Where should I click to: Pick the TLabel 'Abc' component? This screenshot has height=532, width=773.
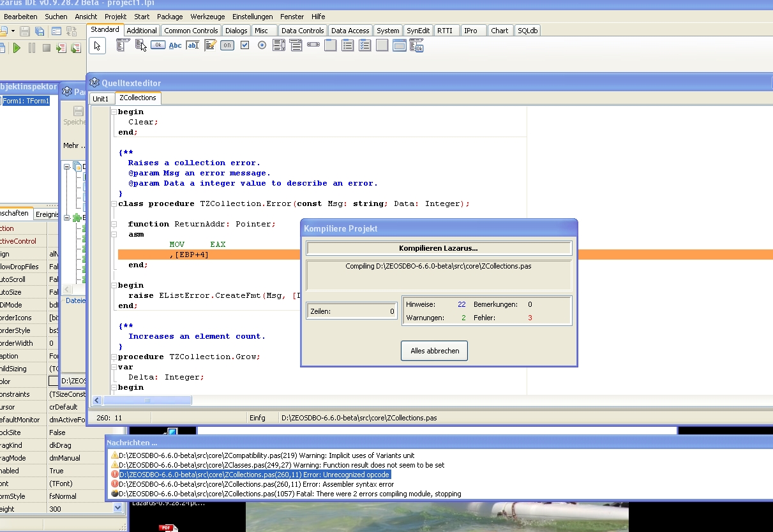tap(175, 45)
